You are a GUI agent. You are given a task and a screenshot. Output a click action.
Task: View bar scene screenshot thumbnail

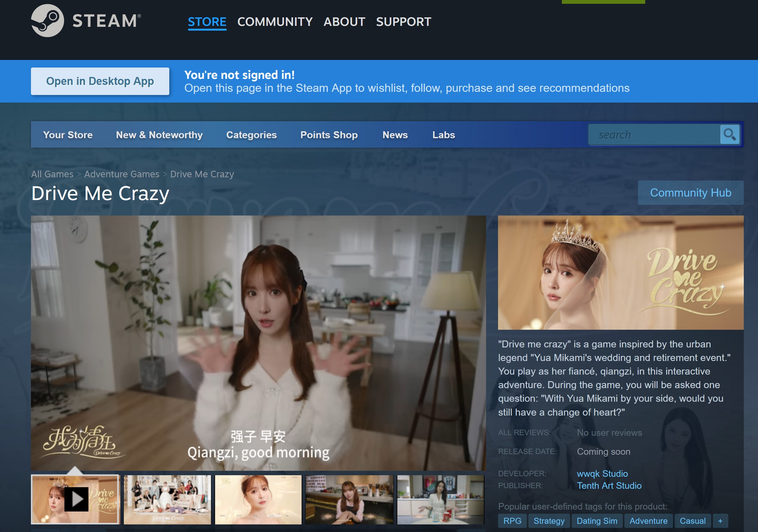click(349, 500)
